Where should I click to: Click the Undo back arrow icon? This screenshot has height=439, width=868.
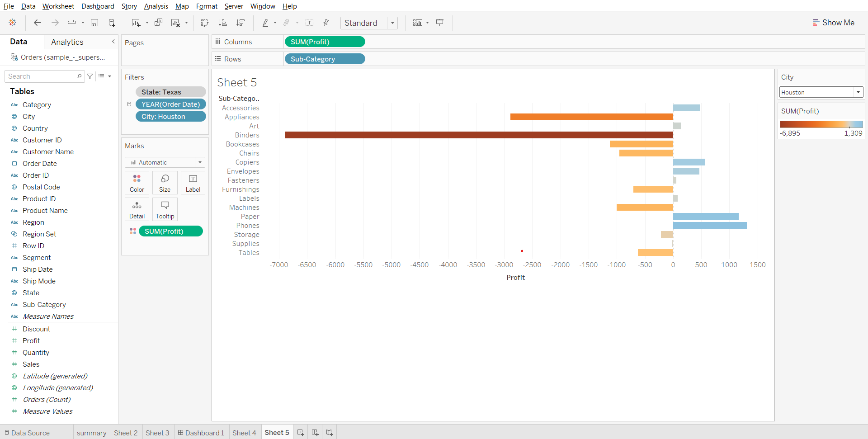(38, 23)
